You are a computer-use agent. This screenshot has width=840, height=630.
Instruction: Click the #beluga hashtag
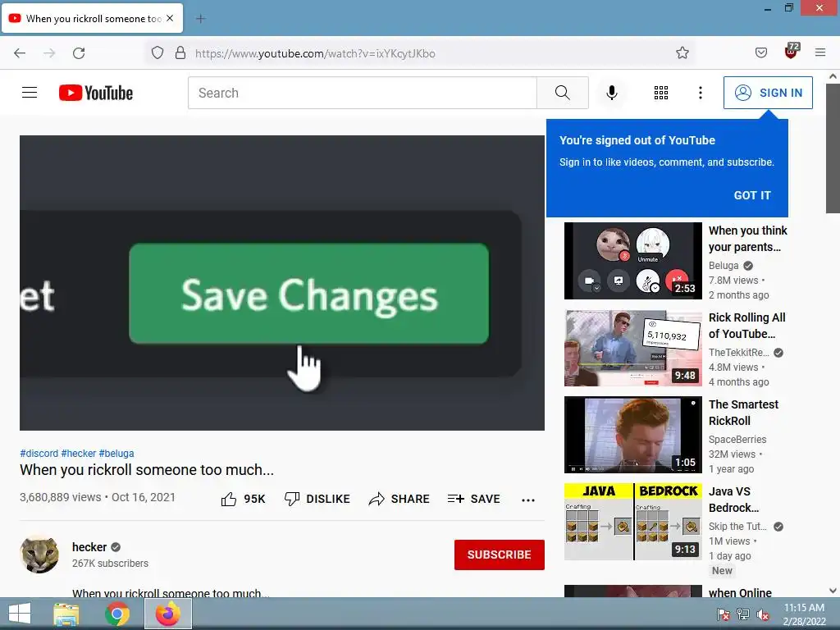(116, 453)
